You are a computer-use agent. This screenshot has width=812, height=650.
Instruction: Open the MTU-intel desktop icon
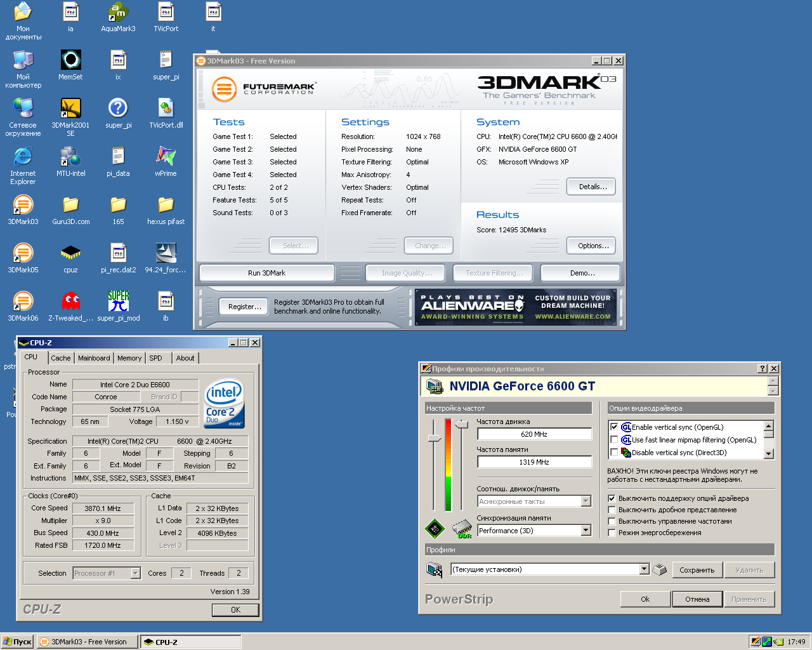click(70, 161)
